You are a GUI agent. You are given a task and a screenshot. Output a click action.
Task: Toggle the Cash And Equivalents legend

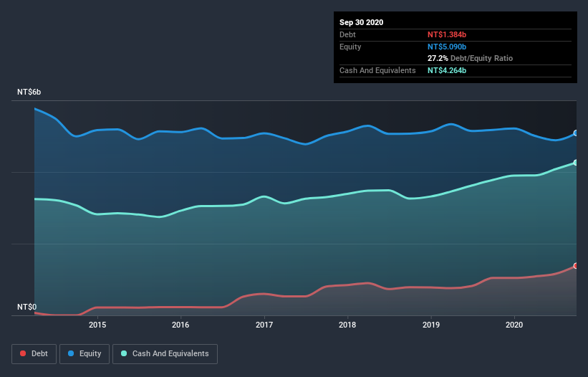click(x=165, y=354)
